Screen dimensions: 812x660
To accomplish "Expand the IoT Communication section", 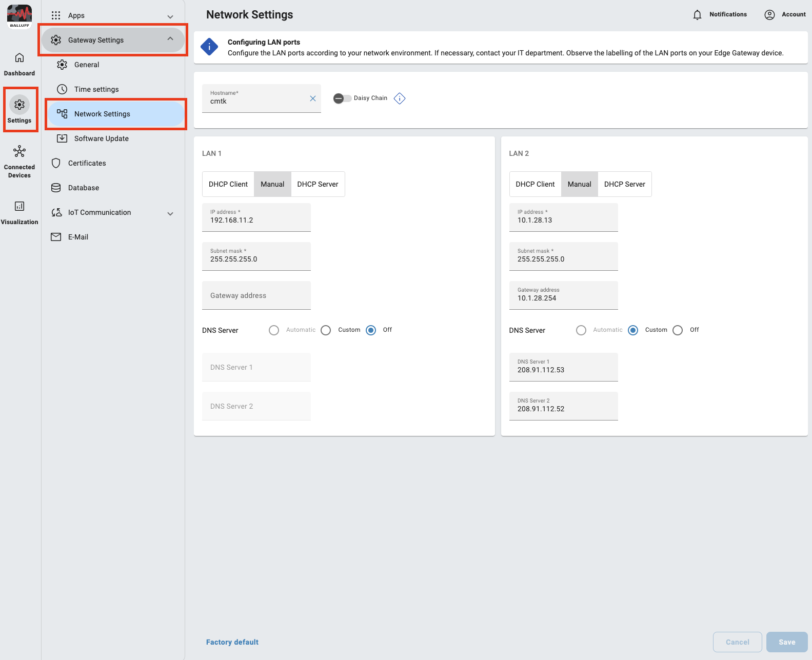I will [170, 213].
